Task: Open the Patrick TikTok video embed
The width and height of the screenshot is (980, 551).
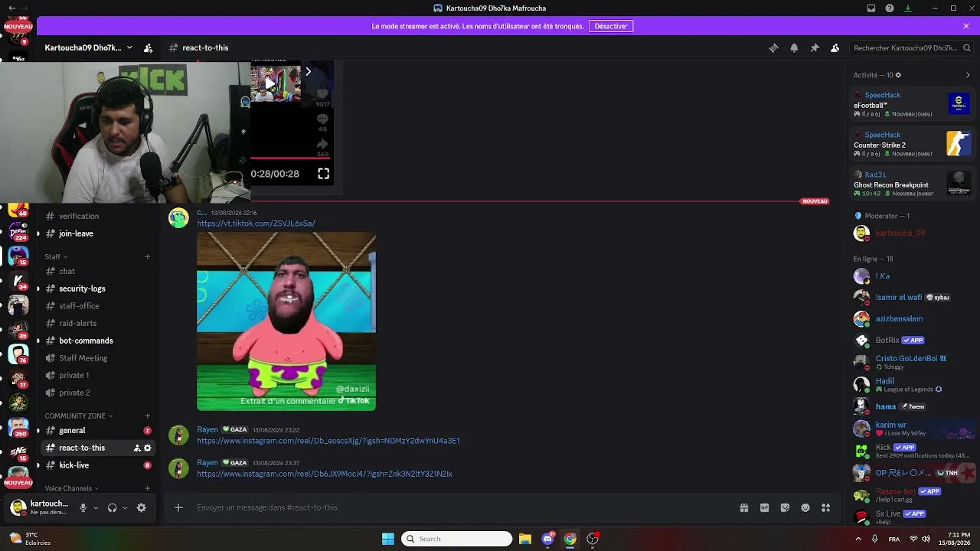Action: pyautogui.click(x=286, y=321)
